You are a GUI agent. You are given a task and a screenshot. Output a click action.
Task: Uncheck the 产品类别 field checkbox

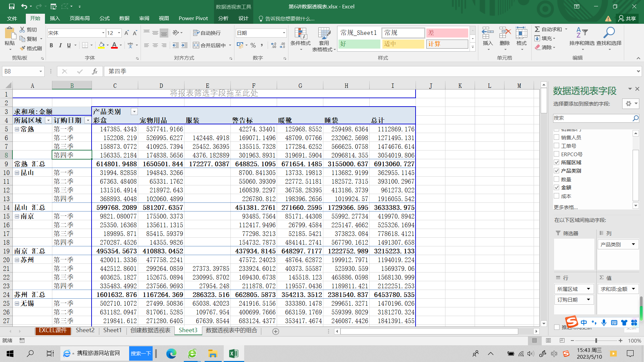(556, 171)
